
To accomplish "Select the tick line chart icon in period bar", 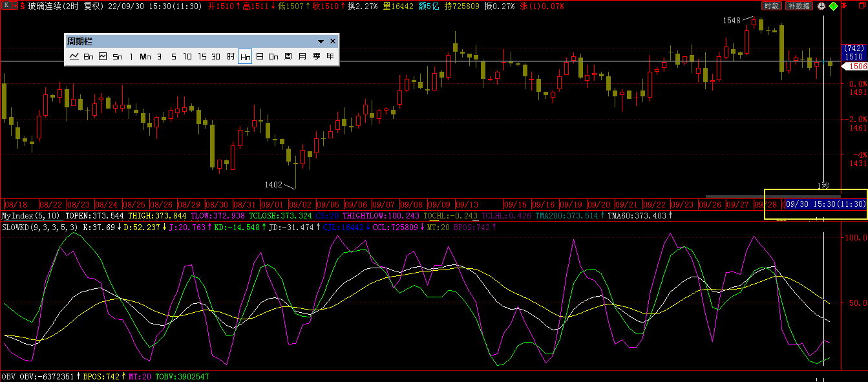I will (x=74, y=57).
